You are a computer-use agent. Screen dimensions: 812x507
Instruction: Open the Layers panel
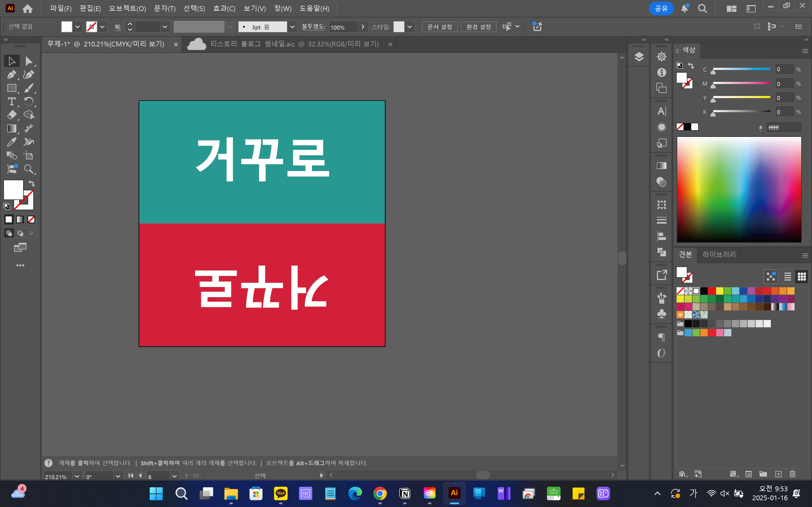(639, 56)
